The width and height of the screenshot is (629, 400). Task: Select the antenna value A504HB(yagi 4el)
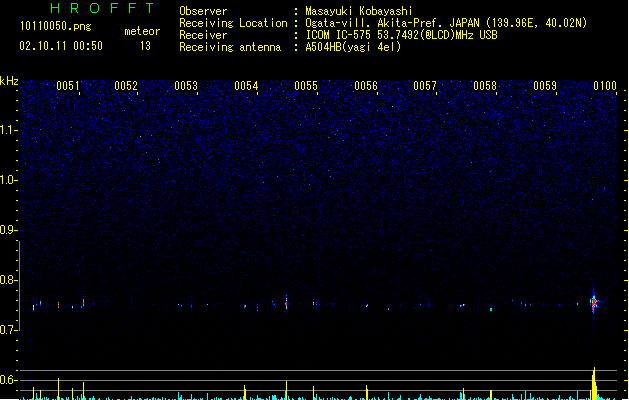[353, 47]
